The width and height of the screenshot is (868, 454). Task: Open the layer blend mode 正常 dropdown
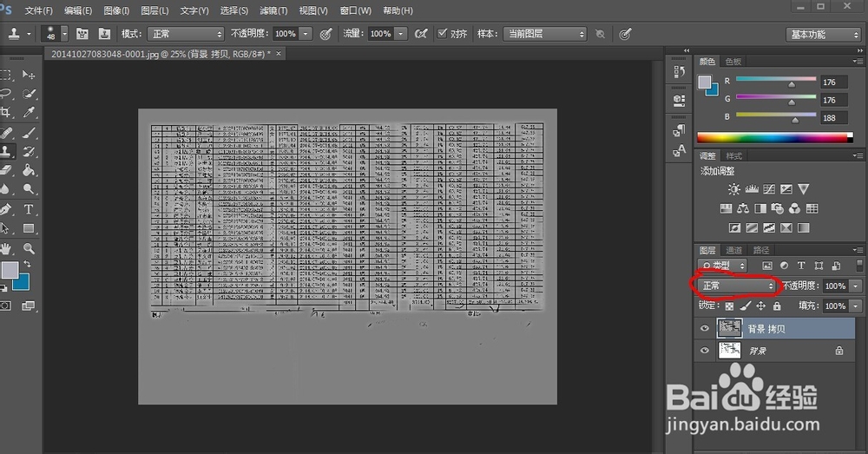(x=737, y=286)
